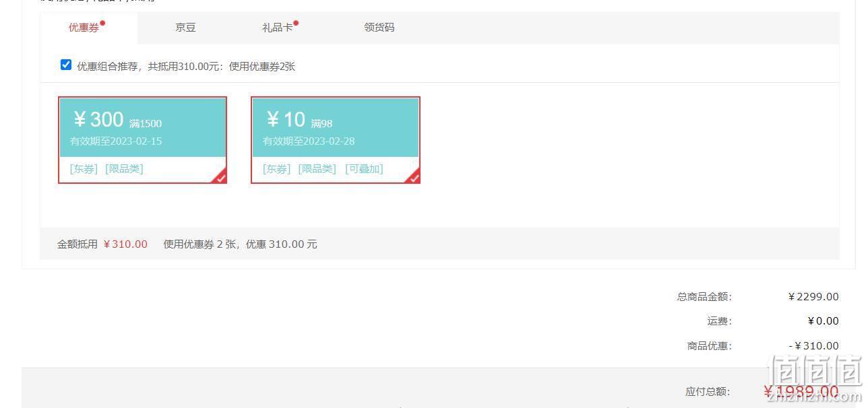Click the [可叠加] tag on the ¥10 coupon

click(364, 169)
